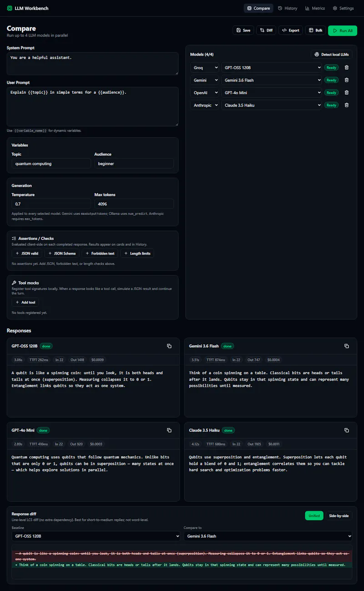Remove the OpenAI model row
Image resolution: width=364 pixels, height=591 pixels.
coord(347,92)
